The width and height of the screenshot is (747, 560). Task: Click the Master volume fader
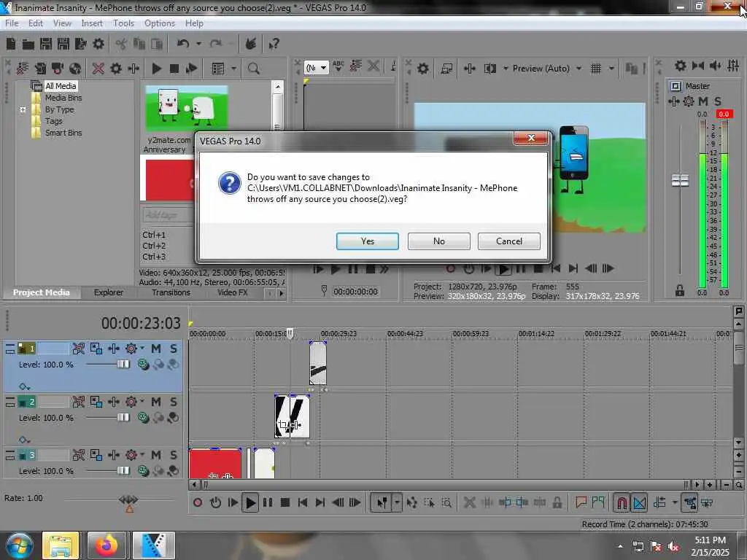coord(680,181)
